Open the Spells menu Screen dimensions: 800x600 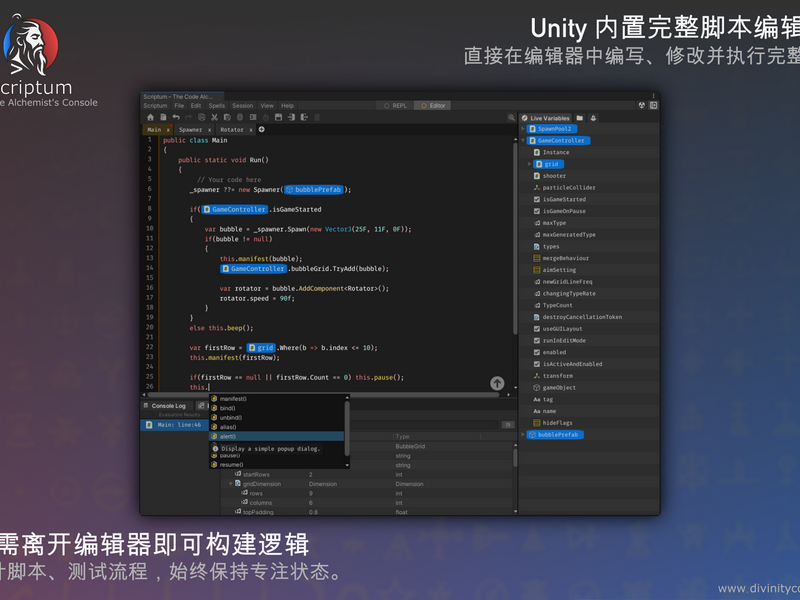(x=217, y=106)
